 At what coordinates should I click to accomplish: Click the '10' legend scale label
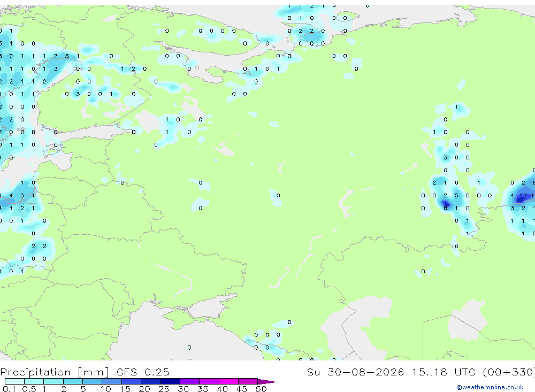tap(106, 389)
